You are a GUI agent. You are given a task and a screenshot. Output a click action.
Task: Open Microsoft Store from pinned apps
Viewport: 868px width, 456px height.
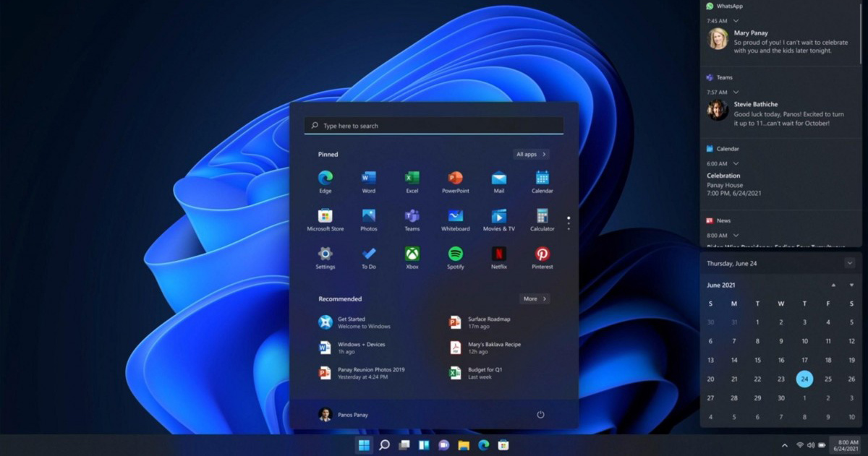(x=325, y=220)
